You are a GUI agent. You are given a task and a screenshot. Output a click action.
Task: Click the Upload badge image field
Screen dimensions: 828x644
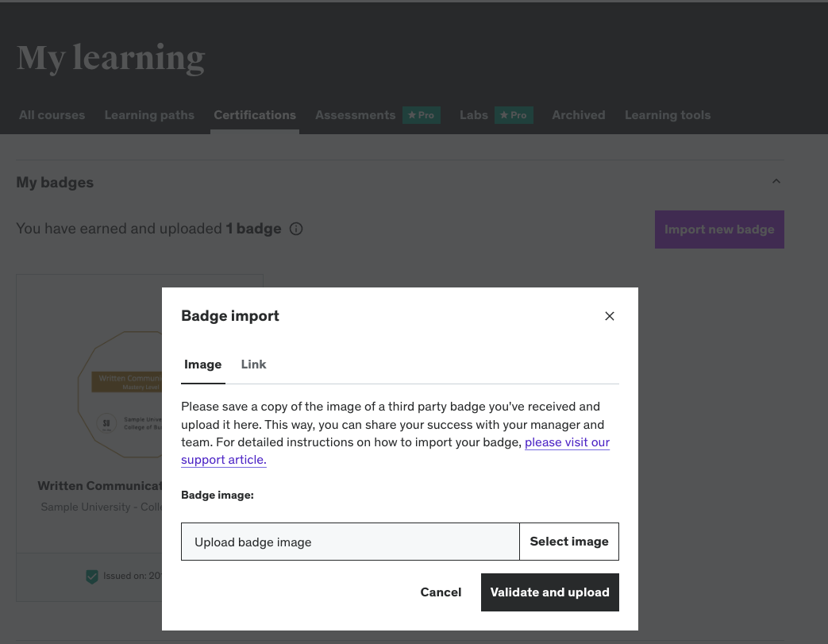coord(350,542)
